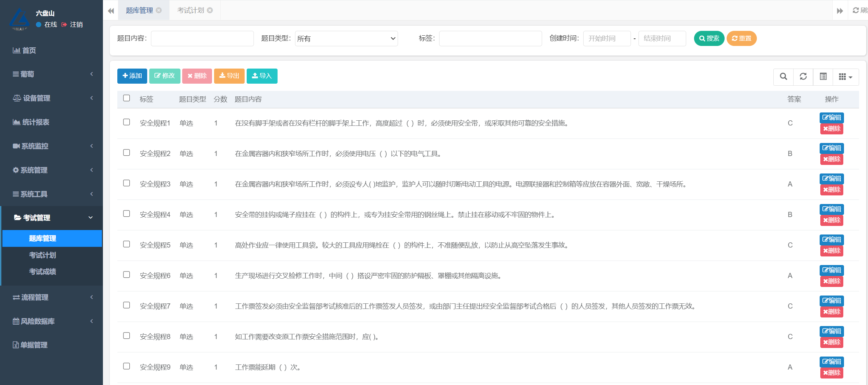This screenshot has height=385, width=868.
Task: Check the 安全规程5 row checkbox
Action: 127,244
